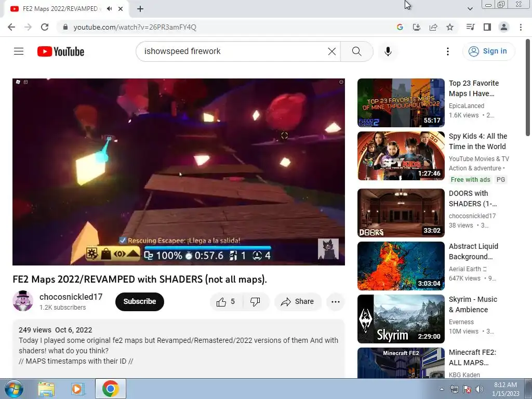This screenshot has width=532, height=399.
Task: Open DOORS with SHADERS title
Action: 473,198
